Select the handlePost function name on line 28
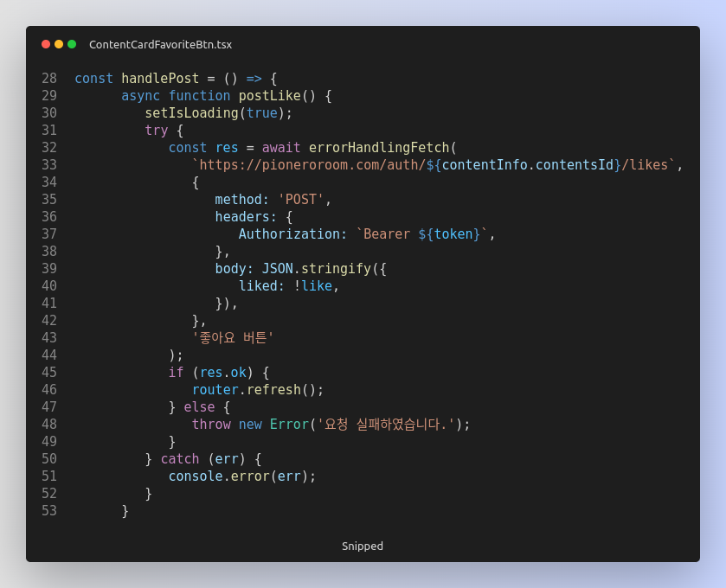This screenshot has width=726, height=588. click(160, 78)
